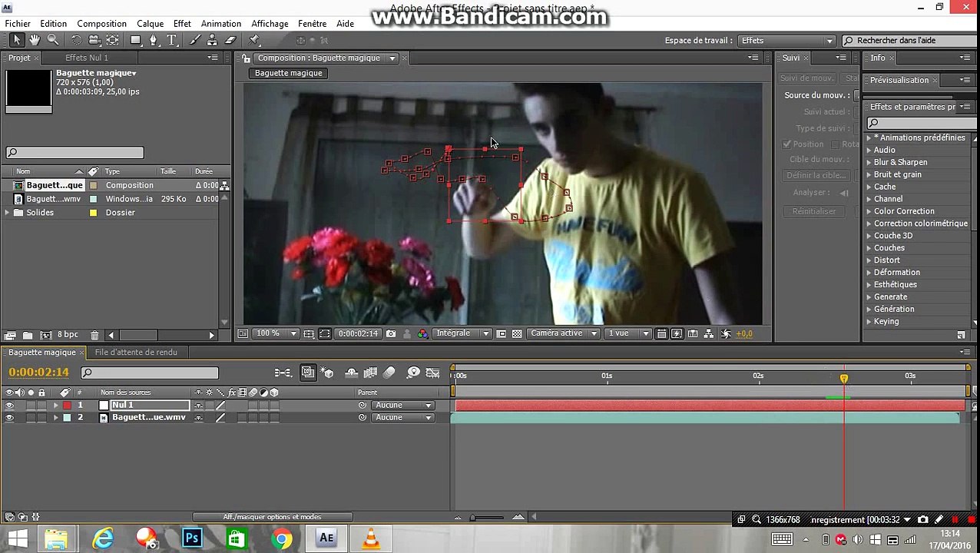980x553 pixels.
Task: Open Interpret Footage button in Project panel
Action: coord(10,335)
